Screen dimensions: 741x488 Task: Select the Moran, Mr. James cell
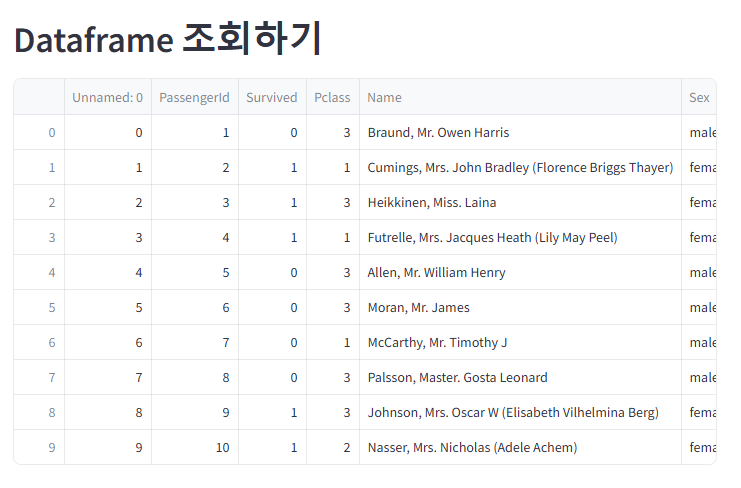(x=520, y=307)
